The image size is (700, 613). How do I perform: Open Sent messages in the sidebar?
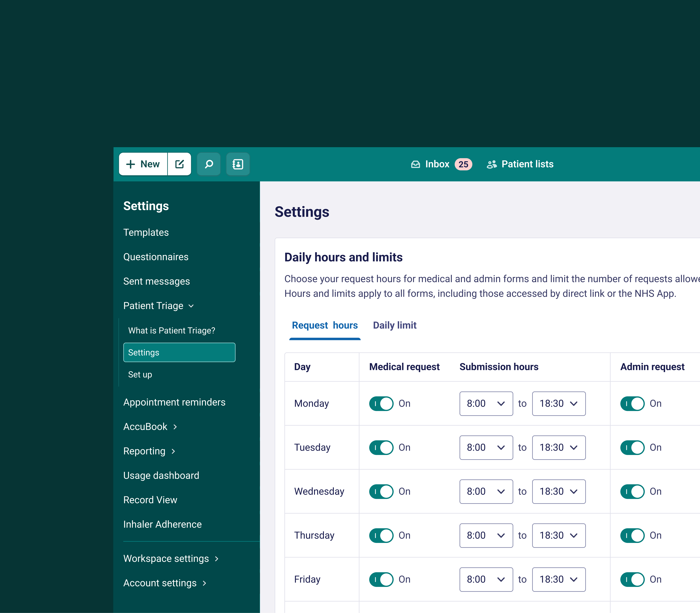157,282
